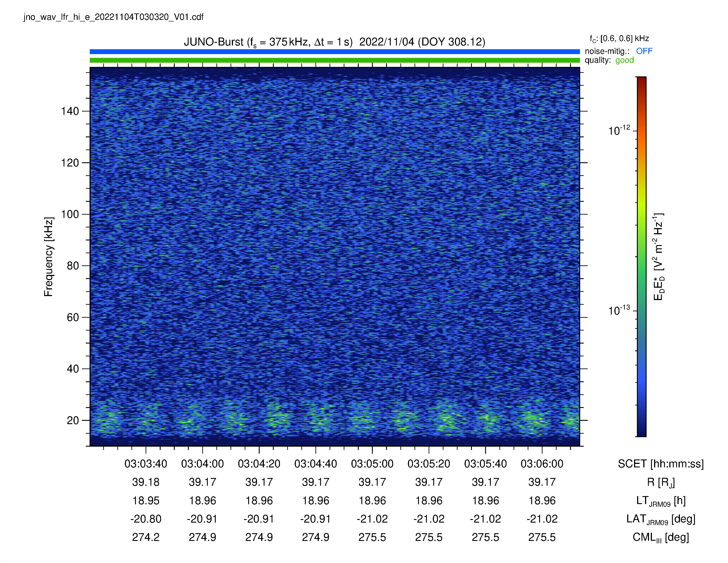Click the blue noise-mitigation status bar
The width and height of the screenshot is (728, 563).
pos(335,52)
